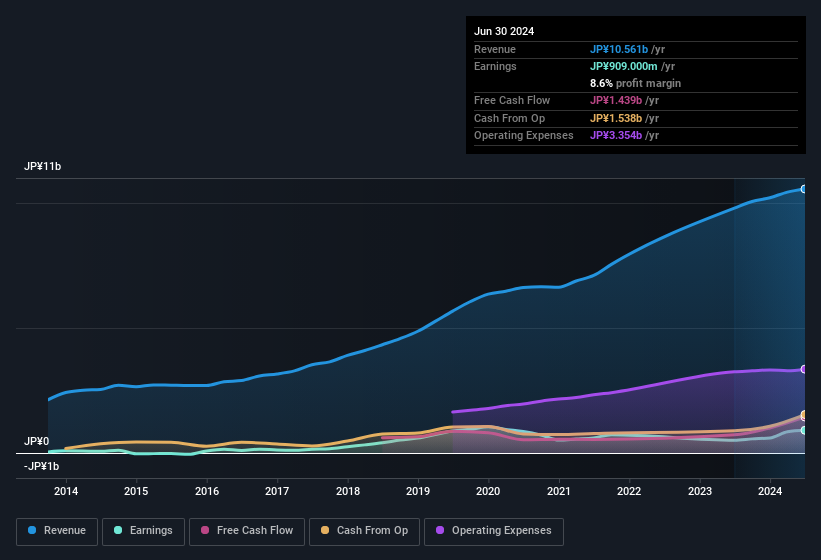Click the Operating Expenses endpoint marker
Image resolution: width=821 pixels, height=560 pixels.
tap(804, 369)
